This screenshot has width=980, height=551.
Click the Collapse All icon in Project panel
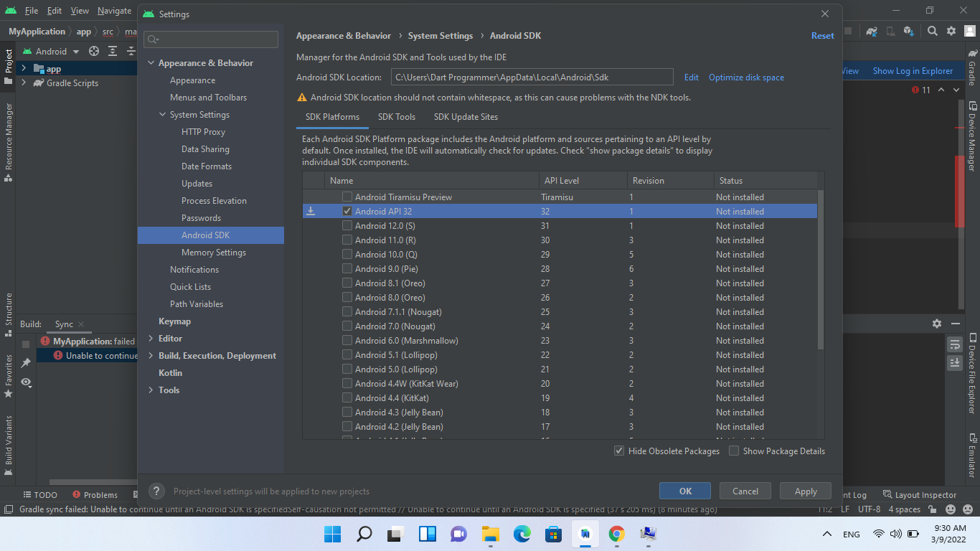pos(131,51)
